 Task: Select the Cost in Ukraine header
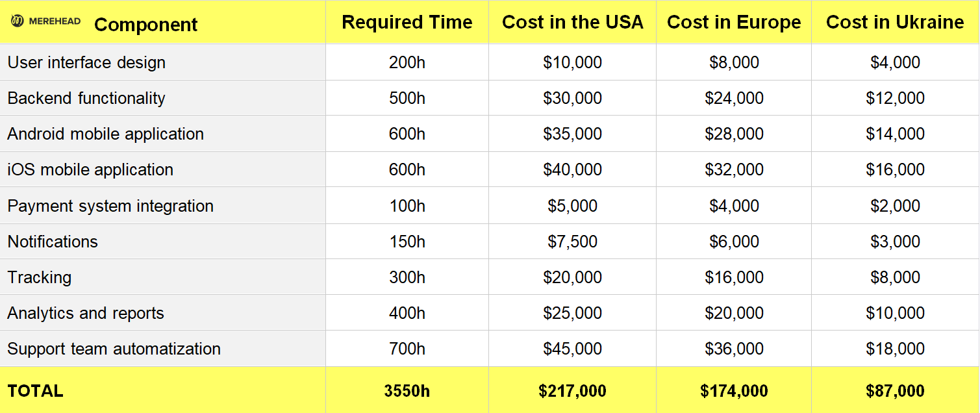pyautogui.click(x=895, y=22)
